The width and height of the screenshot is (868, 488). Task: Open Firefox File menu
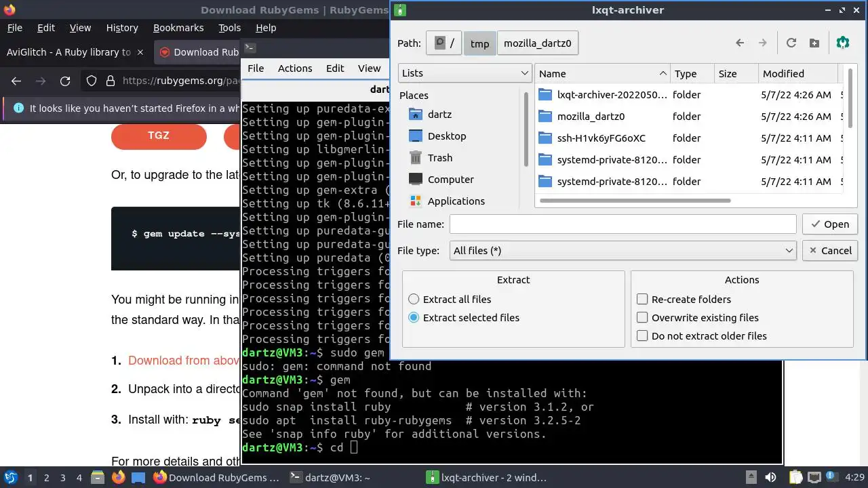point(14,28)
